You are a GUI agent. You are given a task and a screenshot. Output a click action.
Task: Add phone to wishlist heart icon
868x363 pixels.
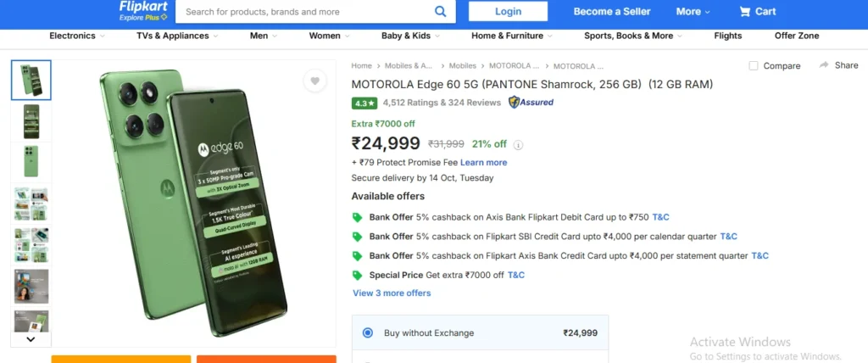click(314, 81)
